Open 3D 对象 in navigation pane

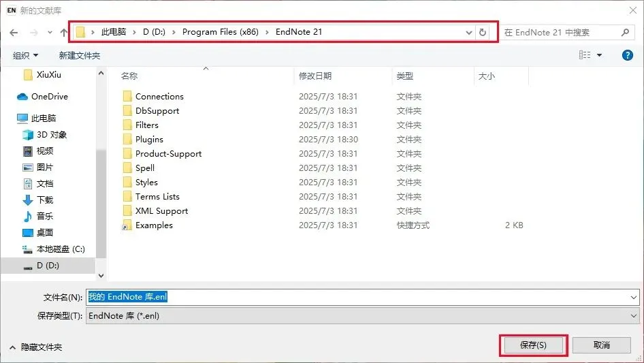pyautogui.click(x=51, y=134)
